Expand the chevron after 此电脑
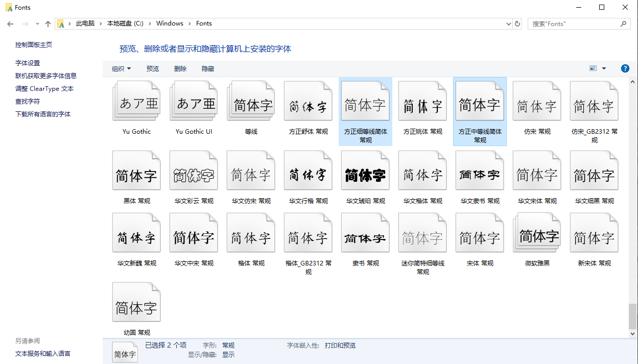Image resolution: width=638 pixels, height=364 pixels. (x=101, y=23)
